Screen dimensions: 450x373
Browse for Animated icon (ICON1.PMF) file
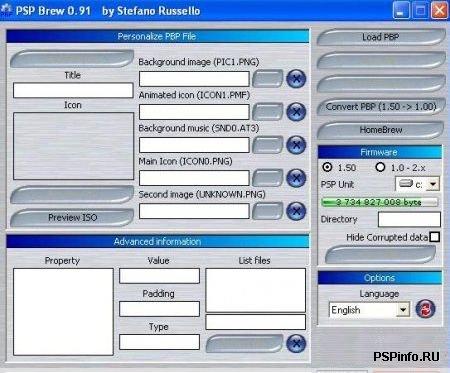click(267, 112)
